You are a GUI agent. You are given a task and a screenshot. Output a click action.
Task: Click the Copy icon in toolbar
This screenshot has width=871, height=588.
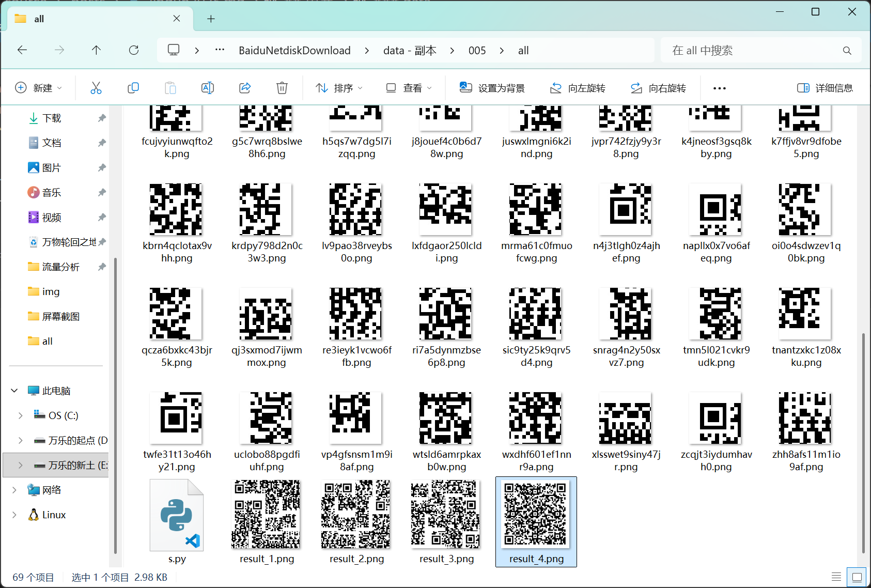133,88
